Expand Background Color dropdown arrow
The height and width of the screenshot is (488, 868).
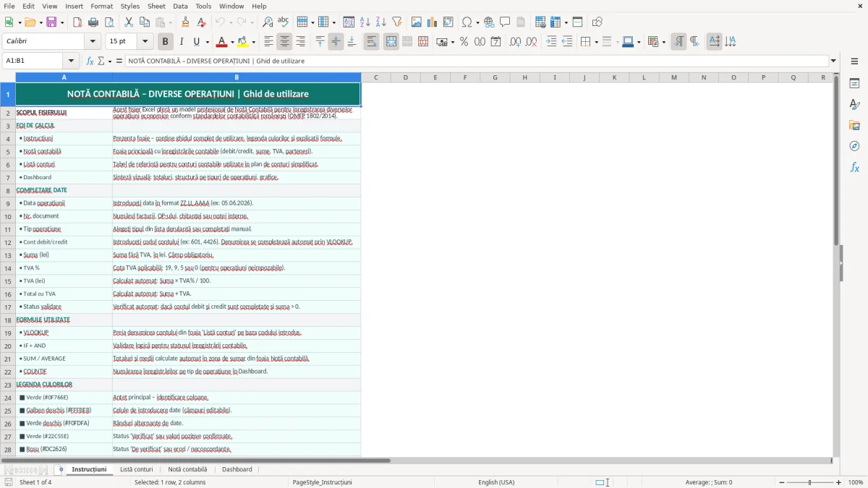pyautogui.click(x=253, y=42)
